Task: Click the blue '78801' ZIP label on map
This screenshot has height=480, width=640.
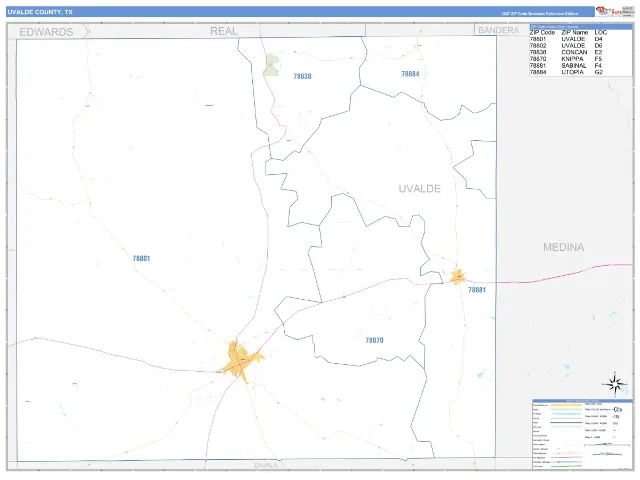Action: [x=141, y=258]
